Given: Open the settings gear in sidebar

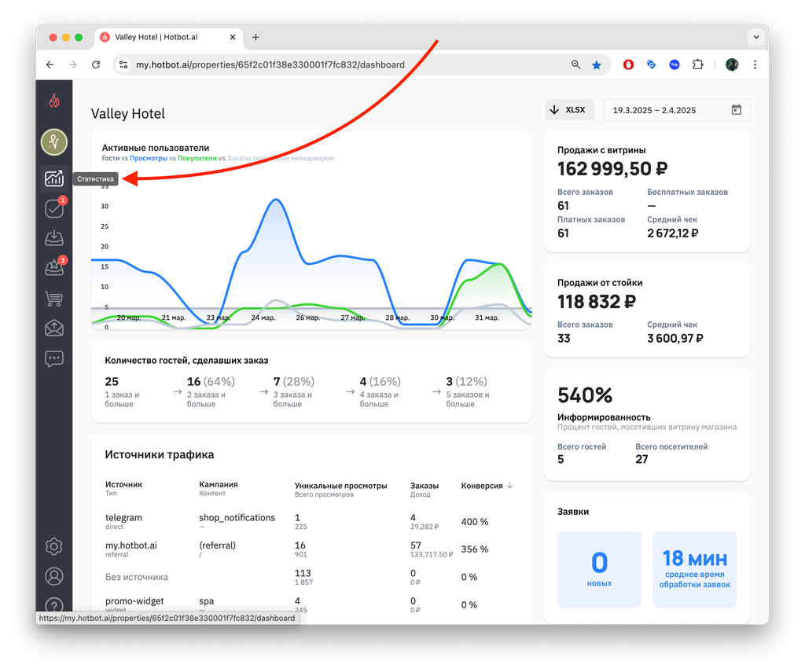Looking at the screenshot, I should [54, 546].
